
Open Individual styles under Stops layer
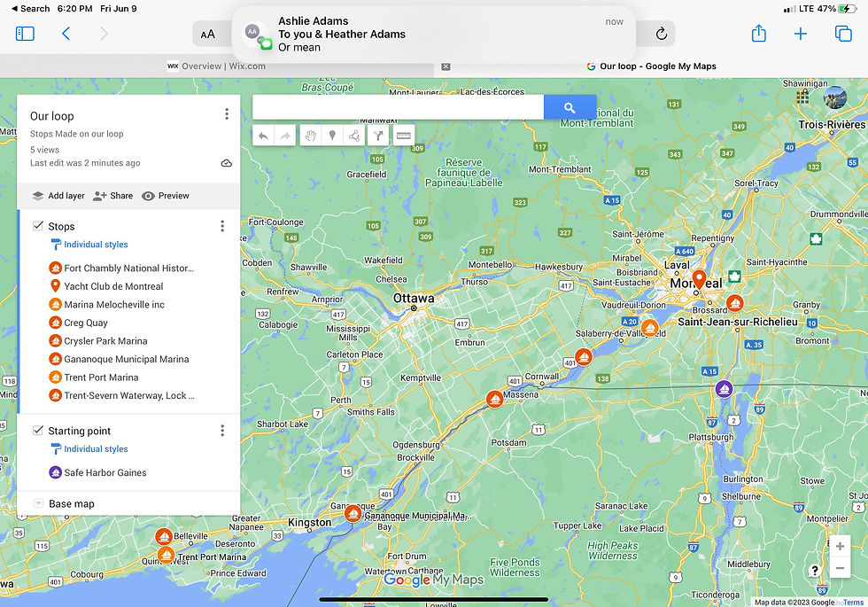point(89,245)
